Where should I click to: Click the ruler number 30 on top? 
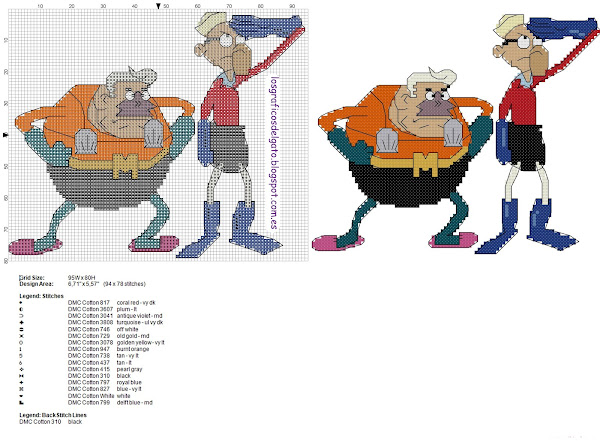click(103, 6)
